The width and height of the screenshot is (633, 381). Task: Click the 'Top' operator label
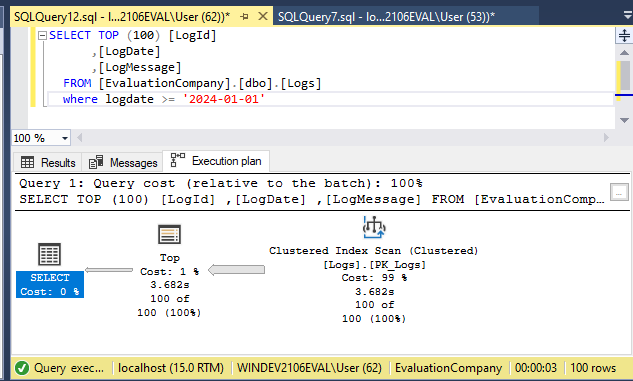pyautogui.click(x=170, y=257)
